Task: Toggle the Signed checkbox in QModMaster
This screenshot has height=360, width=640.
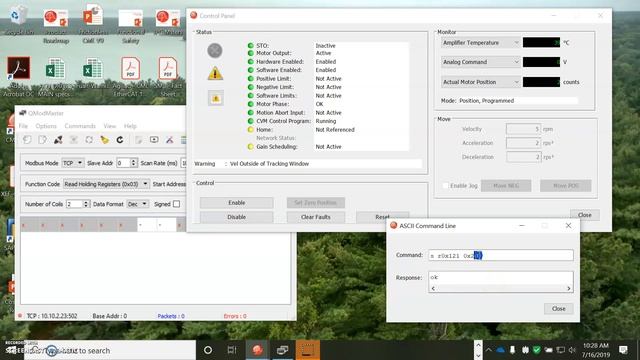Action: (x=176, y=204)
